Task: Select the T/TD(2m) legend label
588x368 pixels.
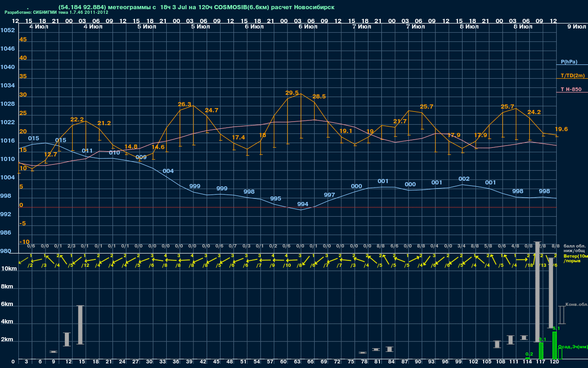Action: click(573, 75)
